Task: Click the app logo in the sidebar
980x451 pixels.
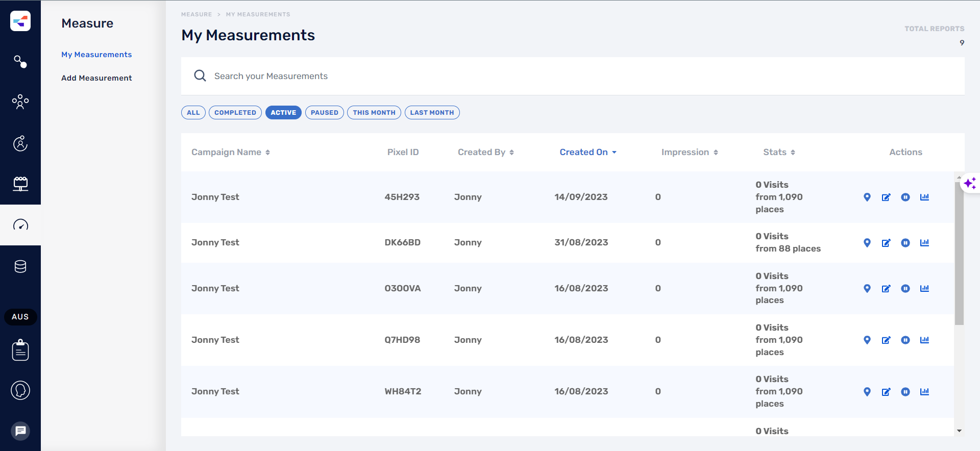Action: coord(20,21)
